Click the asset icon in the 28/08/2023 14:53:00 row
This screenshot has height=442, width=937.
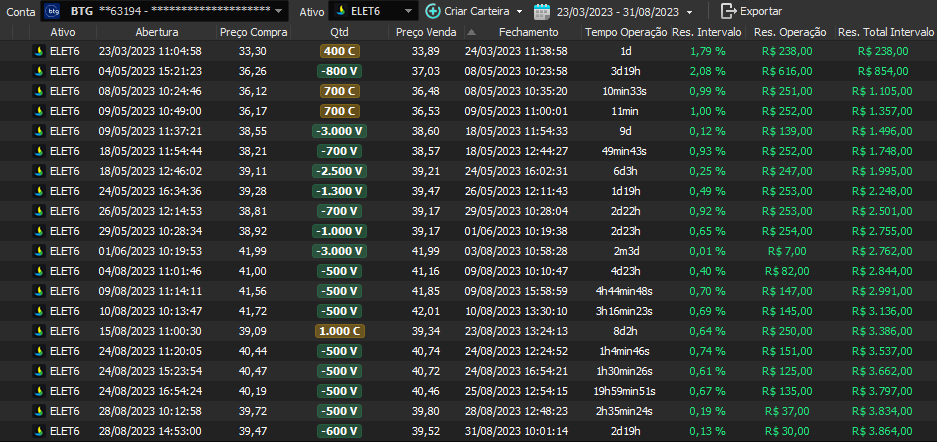39,431
